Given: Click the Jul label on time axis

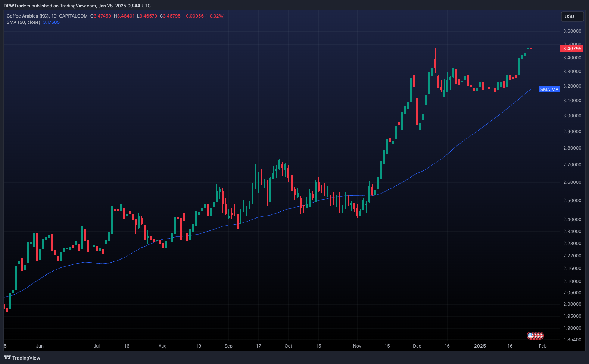Looking at the screenshot, I should tap(97, 346).
